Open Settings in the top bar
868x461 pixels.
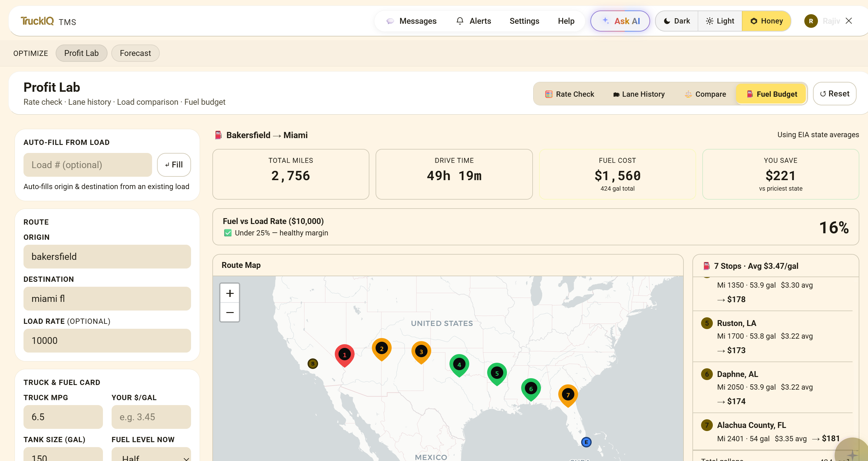tap(524, 21)
